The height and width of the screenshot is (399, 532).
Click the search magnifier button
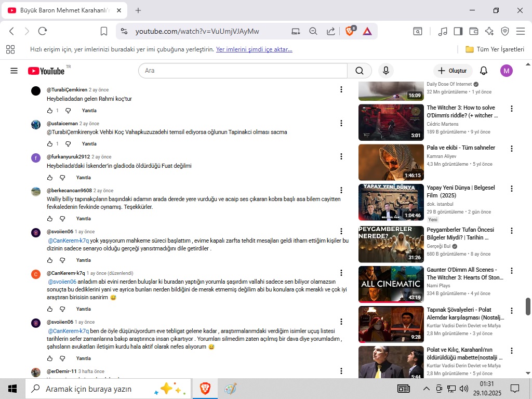(x=360, y=71)
